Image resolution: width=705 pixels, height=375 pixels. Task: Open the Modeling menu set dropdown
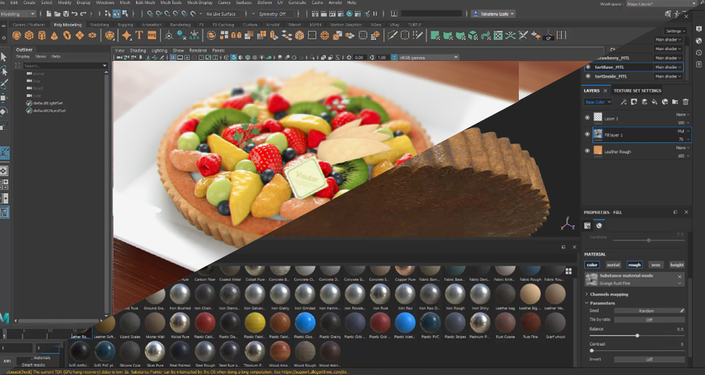[18, 14]
